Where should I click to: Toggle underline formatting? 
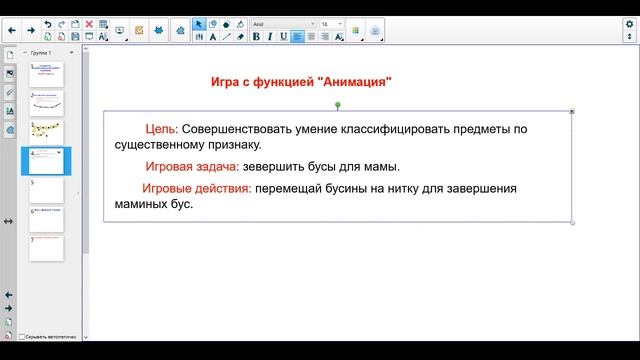(x=284, y=37)
